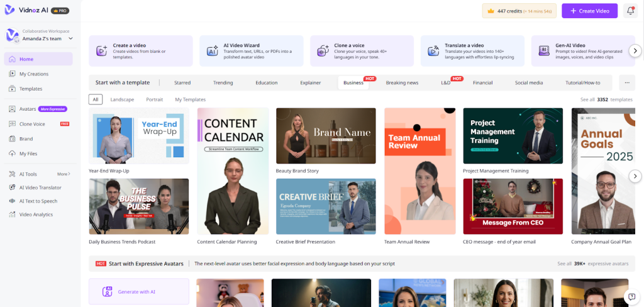Open the Brand sidebar item

[x=26, y=138]
